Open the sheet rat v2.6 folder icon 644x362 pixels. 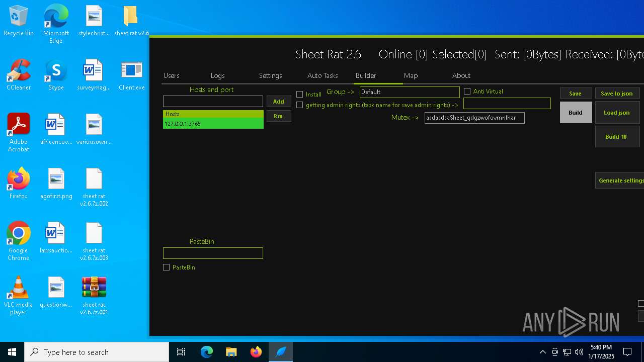131,21
